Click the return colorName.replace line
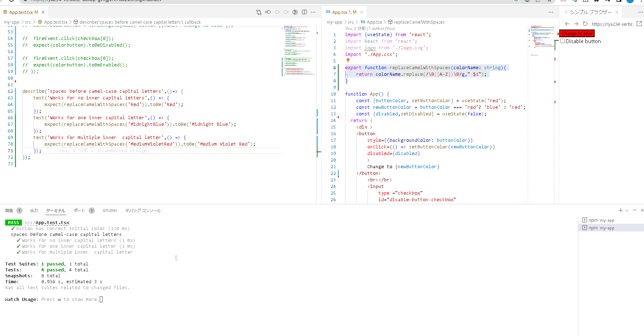 click(421, 74)
